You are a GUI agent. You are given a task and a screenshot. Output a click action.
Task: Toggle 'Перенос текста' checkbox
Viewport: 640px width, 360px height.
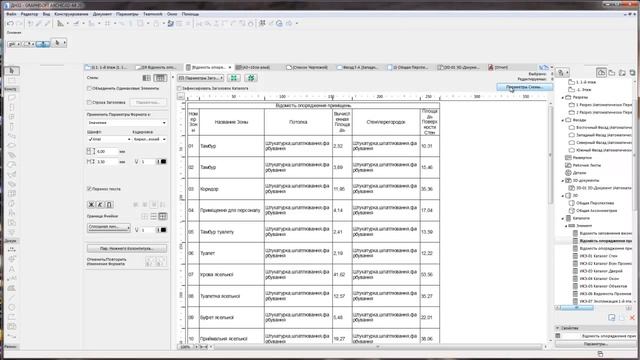coord(89,189)
